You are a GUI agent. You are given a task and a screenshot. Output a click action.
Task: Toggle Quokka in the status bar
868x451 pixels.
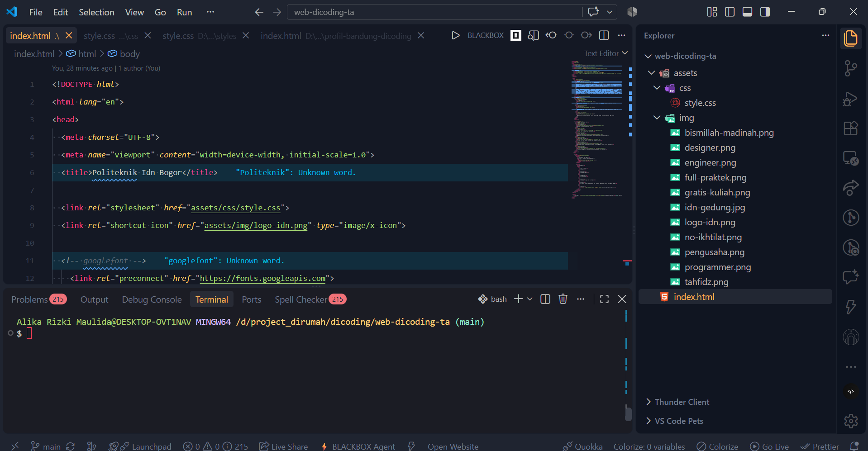tap(583, 446)
